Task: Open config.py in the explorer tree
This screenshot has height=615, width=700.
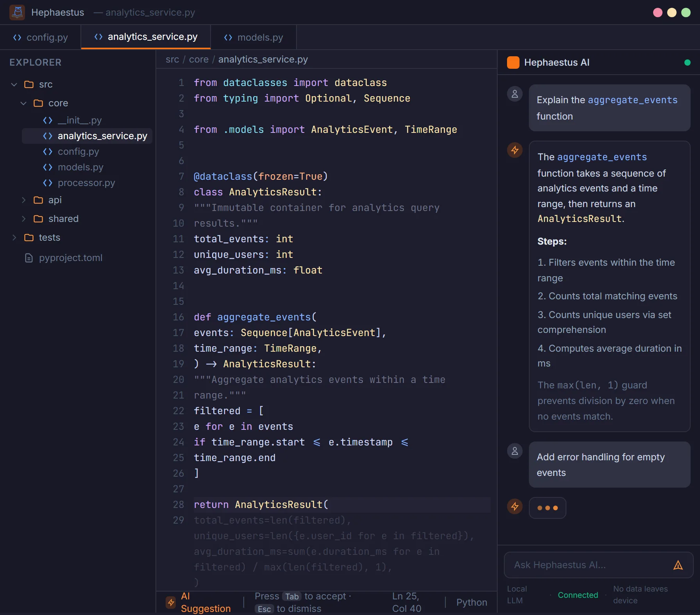Action: (x=87, y=152)
